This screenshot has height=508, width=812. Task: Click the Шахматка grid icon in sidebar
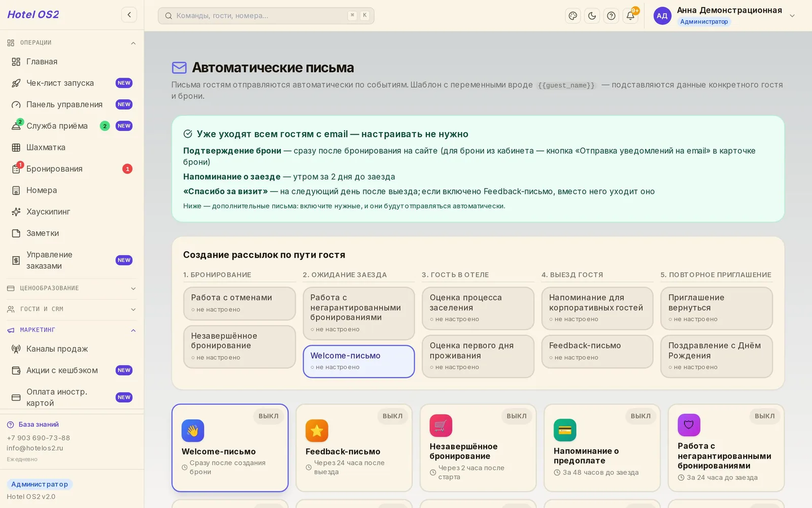(16, 147)
